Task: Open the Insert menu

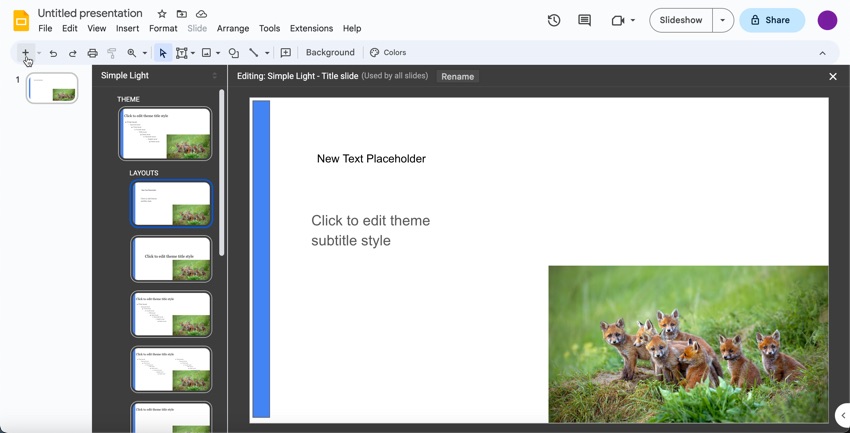Action: click(127, 28)
